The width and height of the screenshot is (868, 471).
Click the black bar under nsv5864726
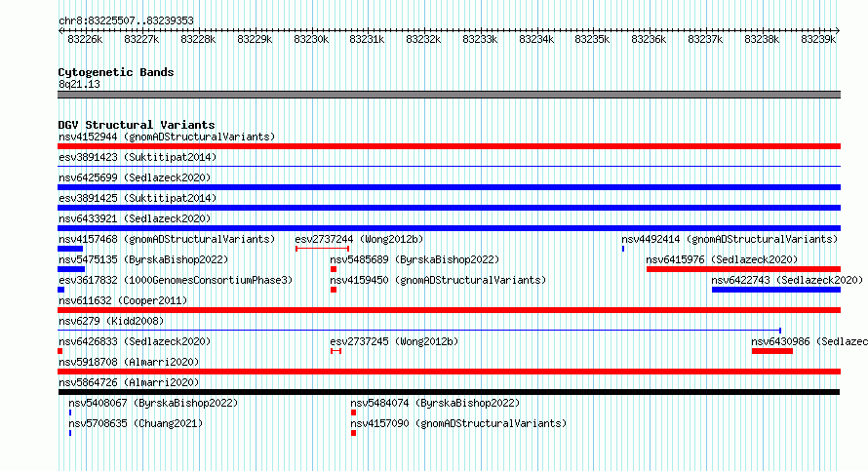point(449,392)
